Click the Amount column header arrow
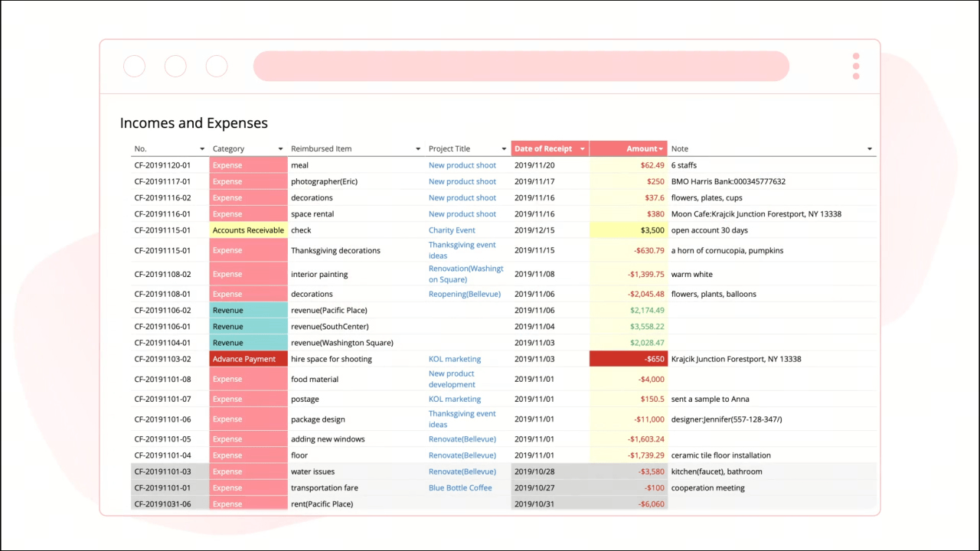Screen dimensions: 980x551 [x=661, y=149]
